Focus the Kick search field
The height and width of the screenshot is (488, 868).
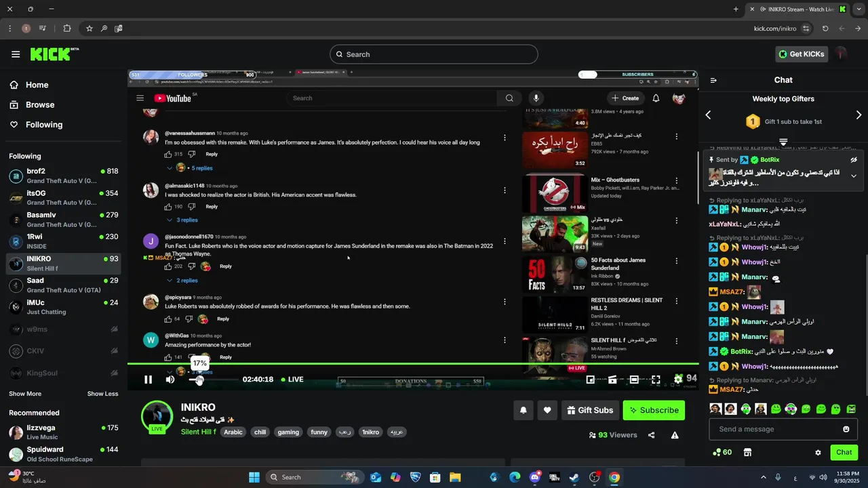[x=434, y=54]
